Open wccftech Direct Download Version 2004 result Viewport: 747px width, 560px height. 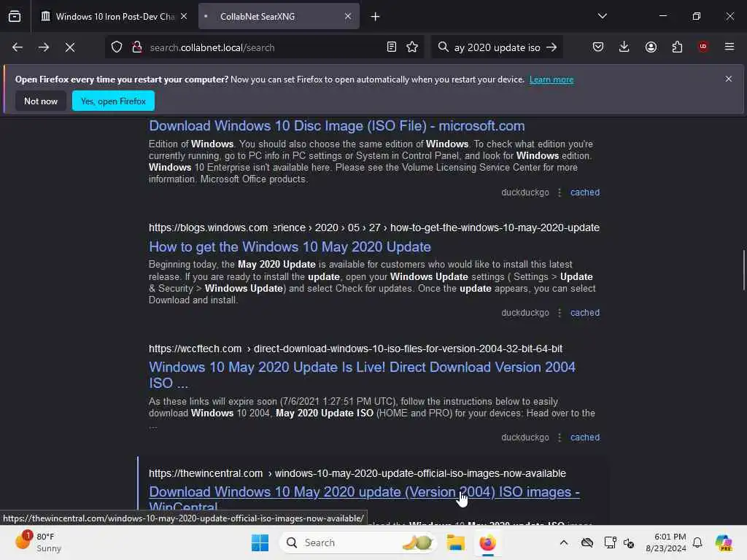[362, 376]
